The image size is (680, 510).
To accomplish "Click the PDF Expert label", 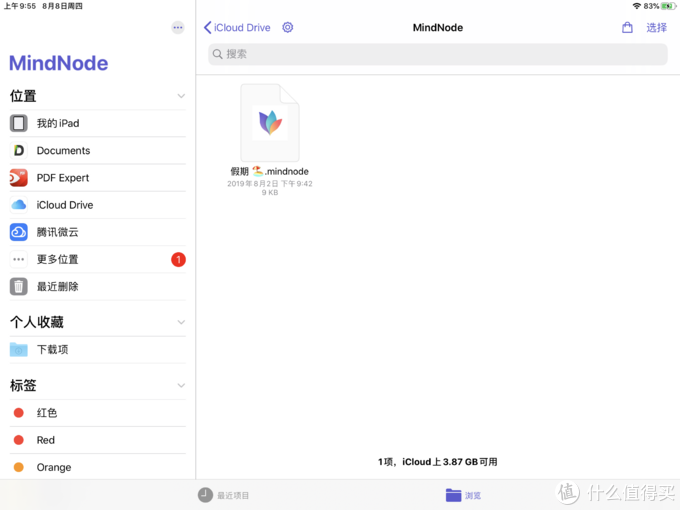I will click(x=63, y=178).
